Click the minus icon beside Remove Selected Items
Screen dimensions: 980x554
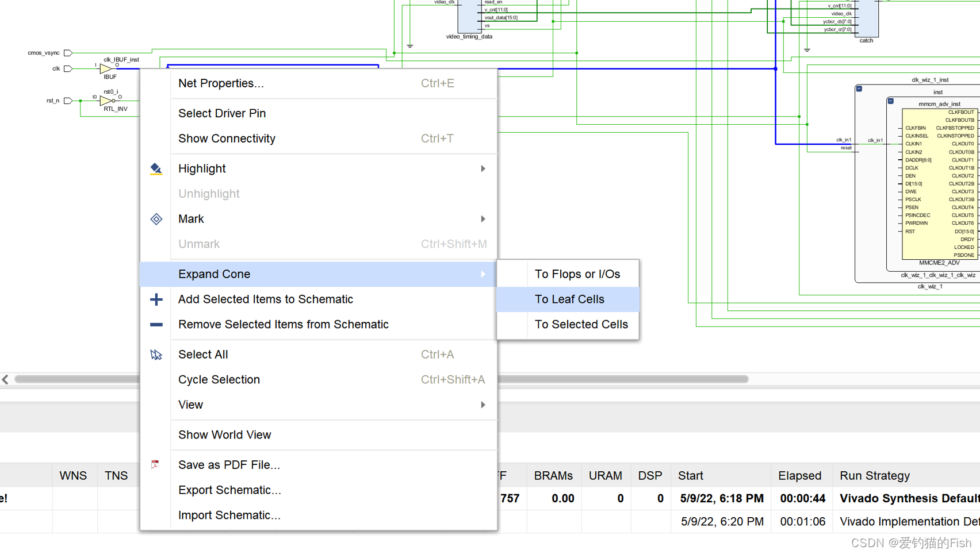click(156, 325)
